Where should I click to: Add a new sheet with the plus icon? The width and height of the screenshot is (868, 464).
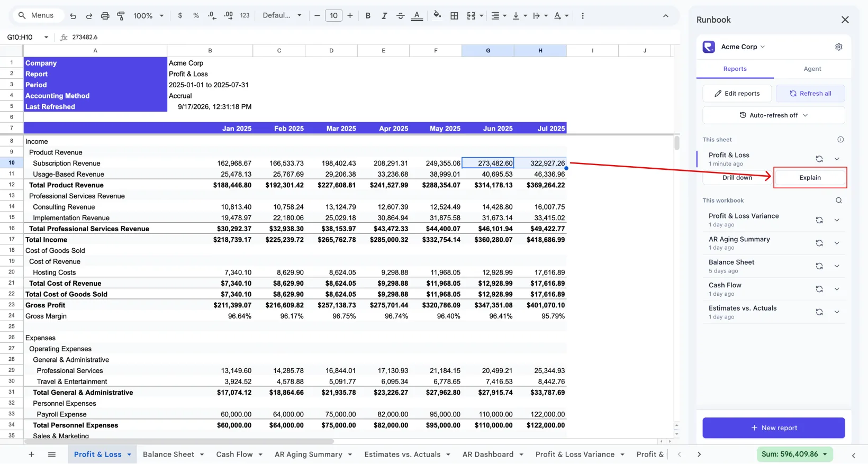pyautogui.click(x=31, y=454)
